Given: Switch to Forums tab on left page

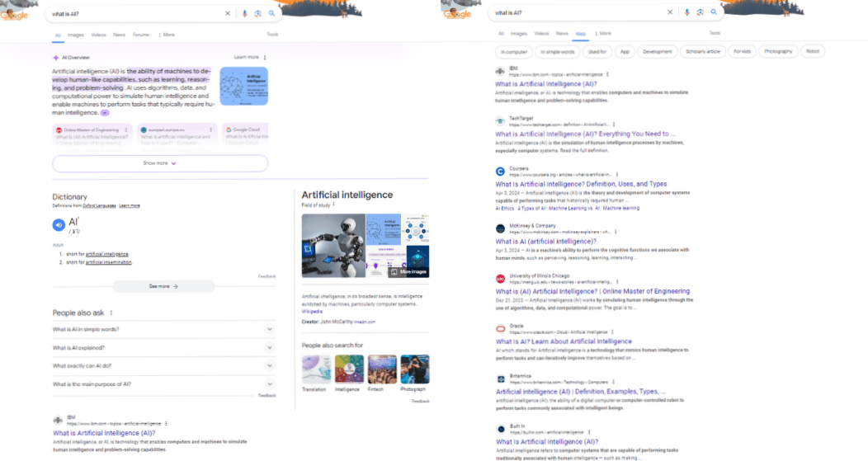Looking at the screenshot, I should (x=140, y=35).
